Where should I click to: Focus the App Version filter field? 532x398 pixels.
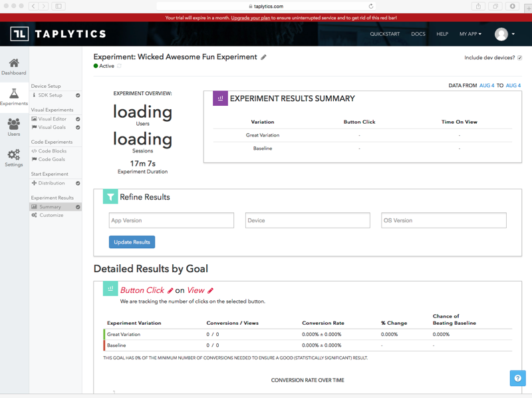[172, 220]
